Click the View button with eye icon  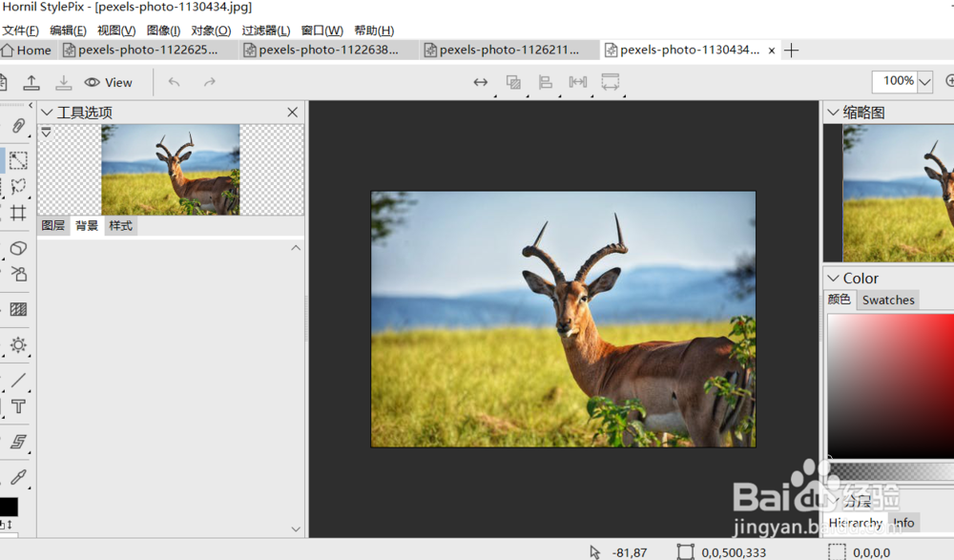(109, 82)
